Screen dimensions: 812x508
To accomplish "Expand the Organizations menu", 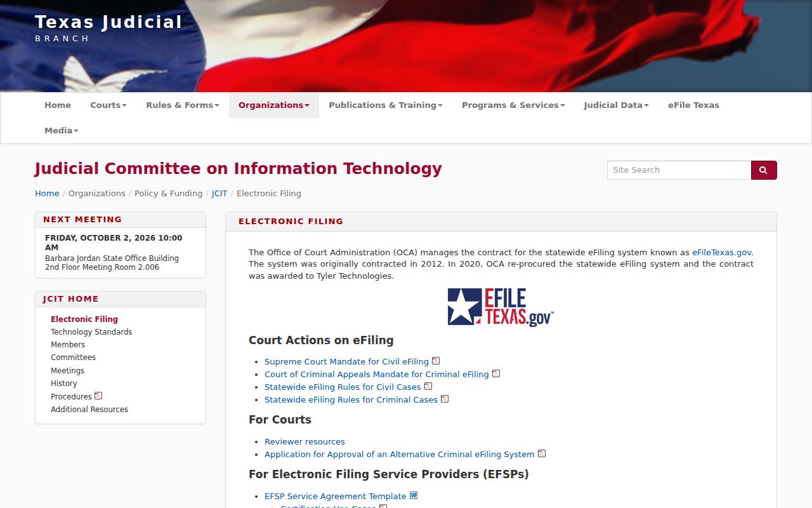I will [274, 105].
